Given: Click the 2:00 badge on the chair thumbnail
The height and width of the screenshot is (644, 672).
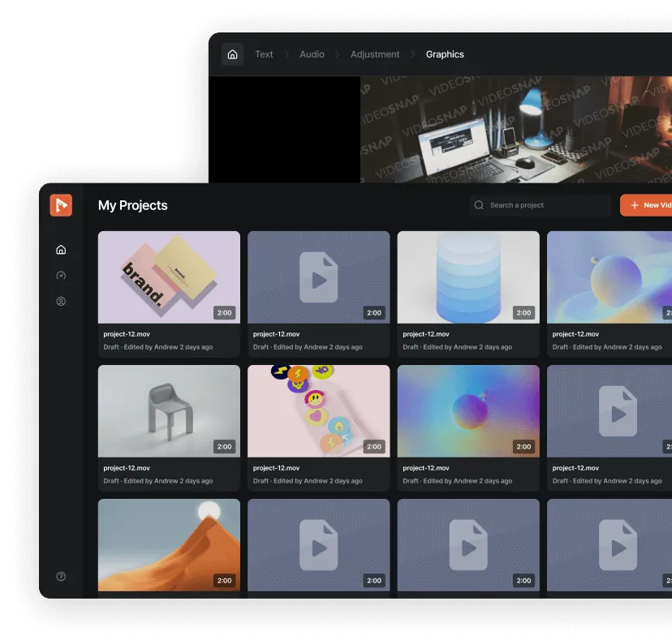Looking at the screenshot, I should [x=224, y=447].
